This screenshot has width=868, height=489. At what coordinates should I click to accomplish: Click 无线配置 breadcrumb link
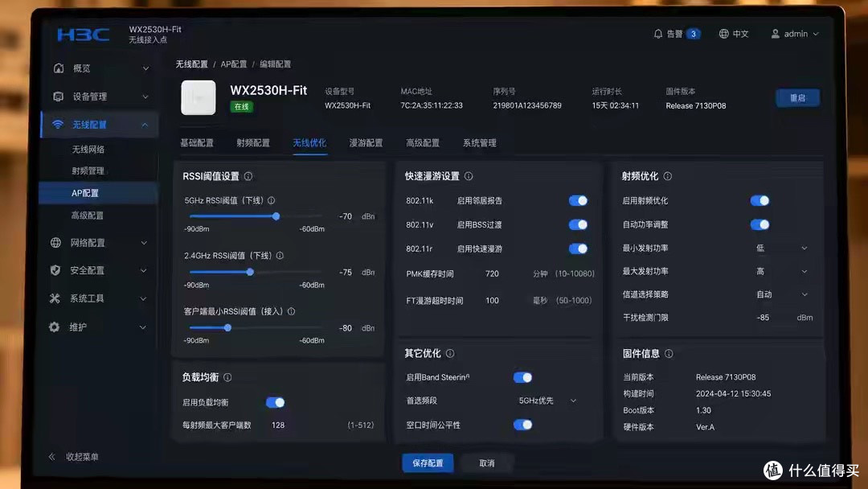click(x=191, y=64)
